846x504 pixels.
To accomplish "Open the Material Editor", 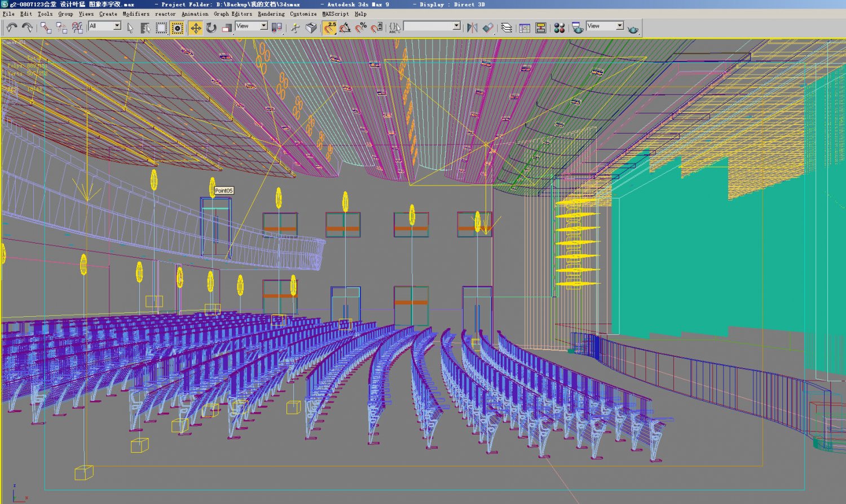I will [x=558, y=26].
